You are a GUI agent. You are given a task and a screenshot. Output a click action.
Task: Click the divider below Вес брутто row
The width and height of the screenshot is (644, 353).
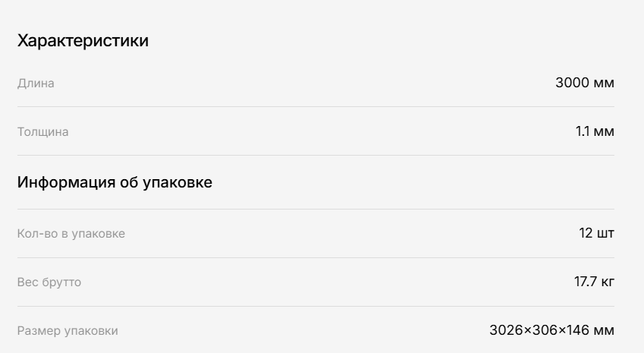pos(316,306)
